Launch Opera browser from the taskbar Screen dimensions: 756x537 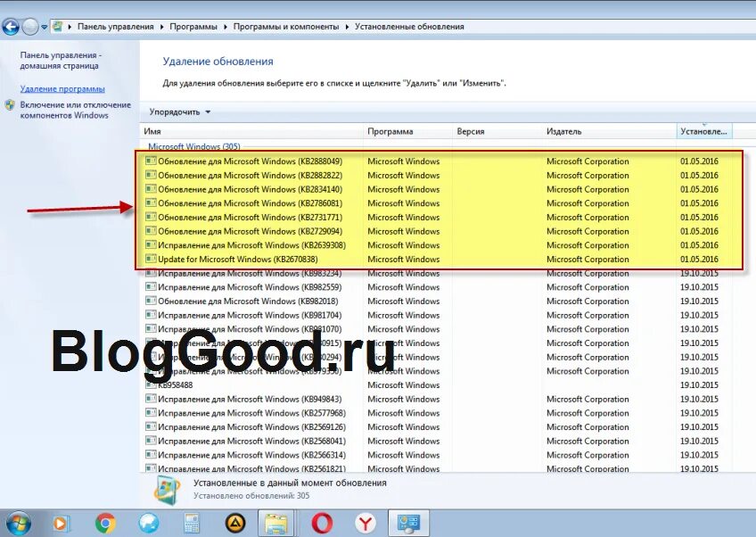click(x=322, y=523)
